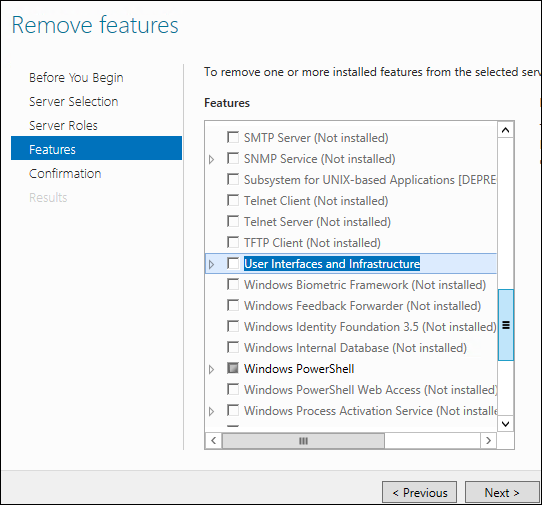Click the horizontal scrollbar thumb
542x505 pixels.
tap(303, 441)
